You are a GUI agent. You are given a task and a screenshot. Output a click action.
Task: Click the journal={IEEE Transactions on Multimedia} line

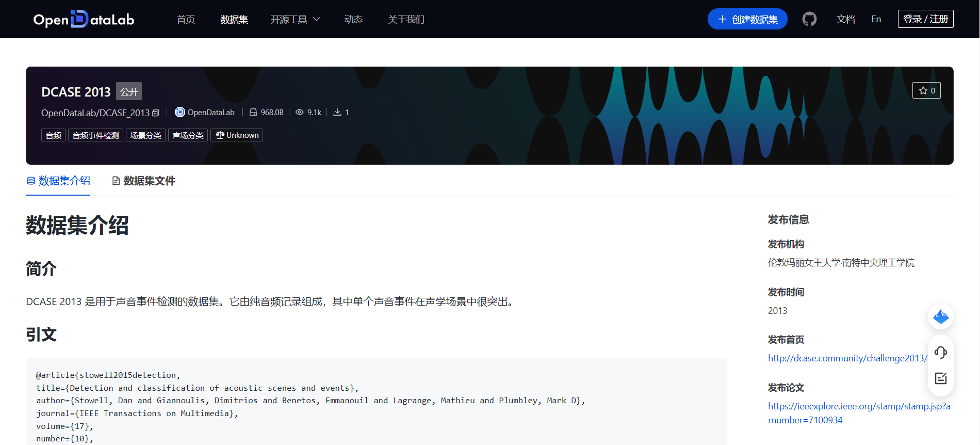pyautogui.click(x=137, y=414)
